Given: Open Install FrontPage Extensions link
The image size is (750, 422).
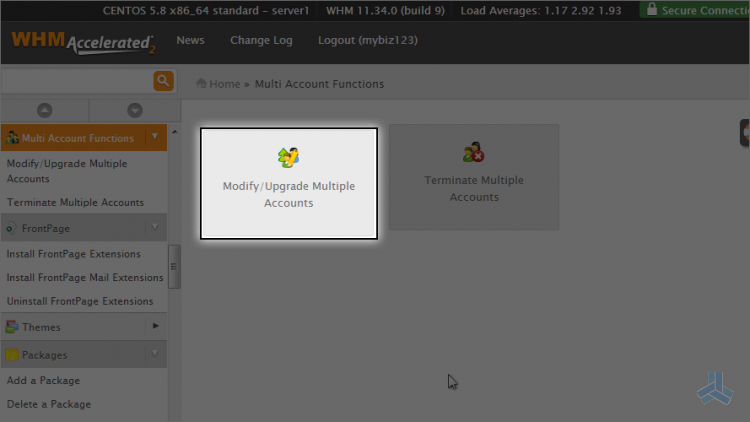Looking at the screenshot, I should [74, 254].
